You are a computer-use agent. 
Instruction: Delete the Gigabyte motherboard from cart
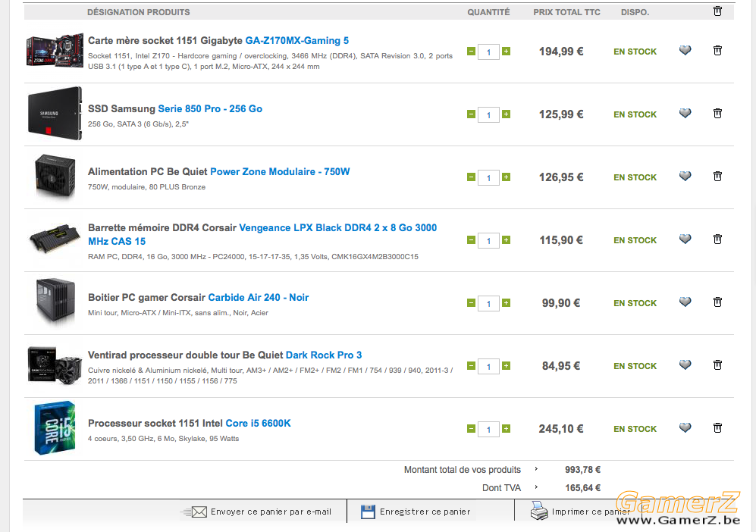click(x=717, y=50)
